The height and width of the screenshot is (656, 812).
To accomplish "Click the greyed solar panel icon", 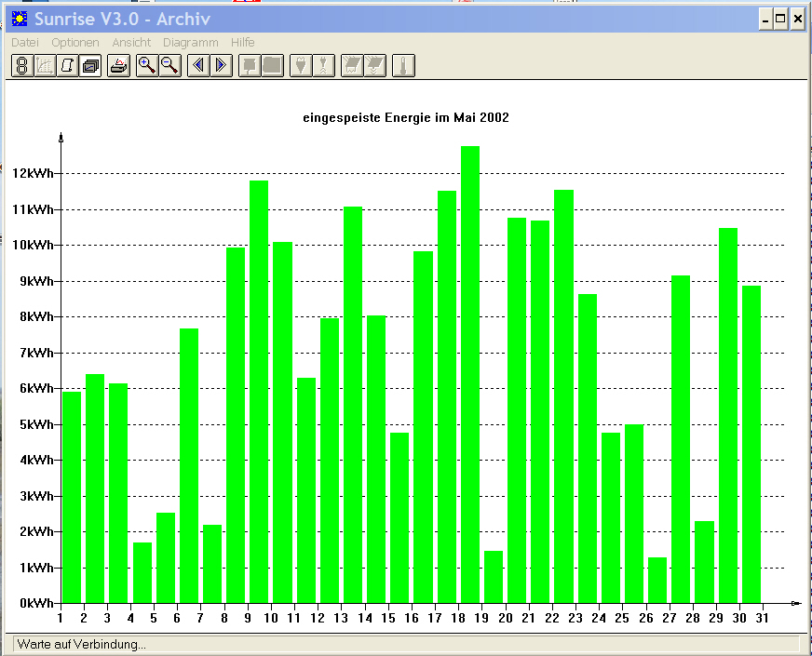I will tap(352, 66).
